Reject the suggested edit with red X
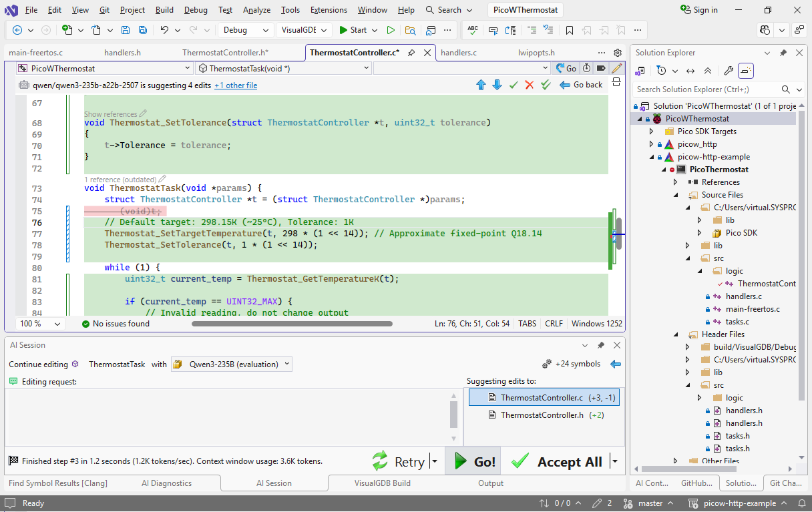Screen dimensions: 812x512 pos(530,85)
